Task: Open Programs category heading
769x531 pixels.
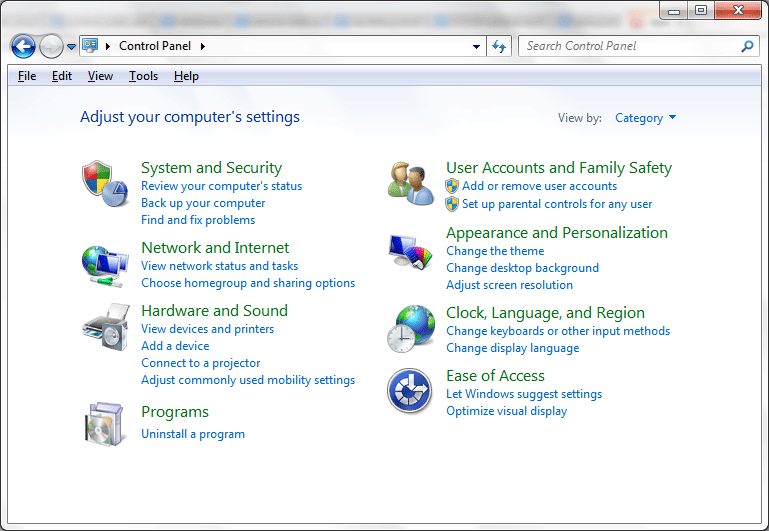Action: 175,412
